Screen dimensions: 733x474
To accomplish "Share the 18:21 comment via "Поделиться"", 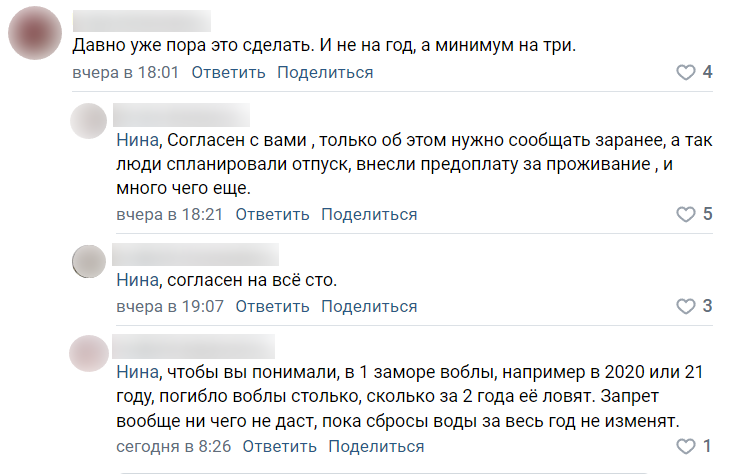I will point(369,214).
